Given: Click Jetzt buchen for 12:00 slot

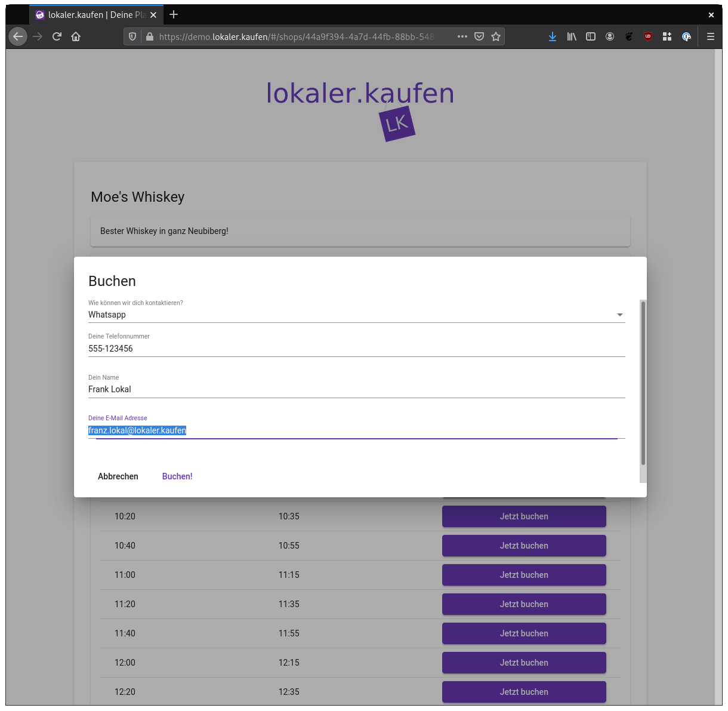Looking at the screenshot, I should (524, 663).
